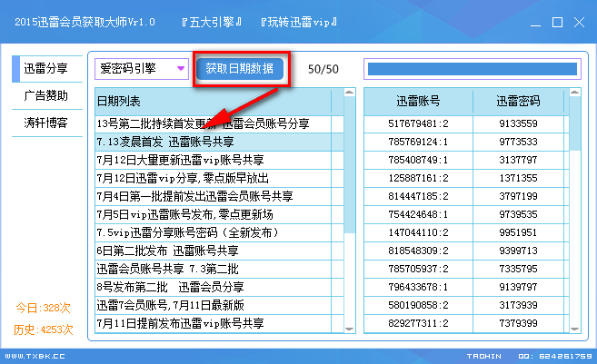
Task: Click password cell 9773533
Action: (x=518, y=142)
